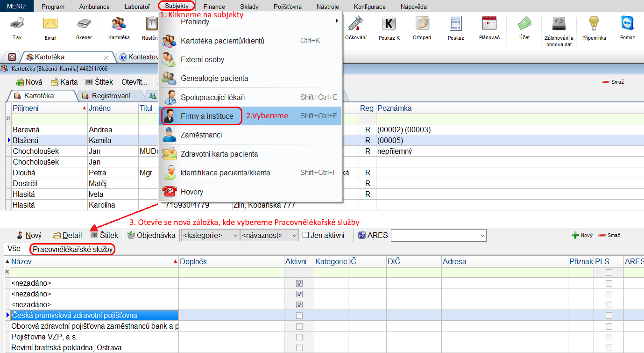644x353 pixels.
Task: Open Zálohování a obnova dat icon
Action: coord(559,24)
